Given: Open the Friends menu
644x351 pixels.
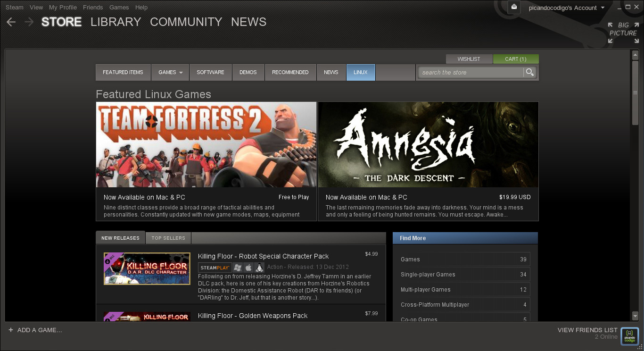Looking at the screenshot, I should 93,7.
